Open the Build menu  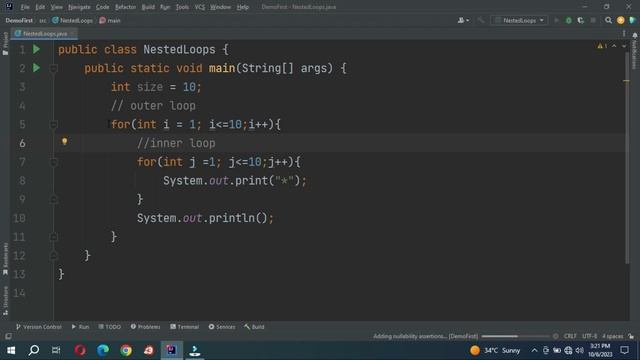coord(148,7)
